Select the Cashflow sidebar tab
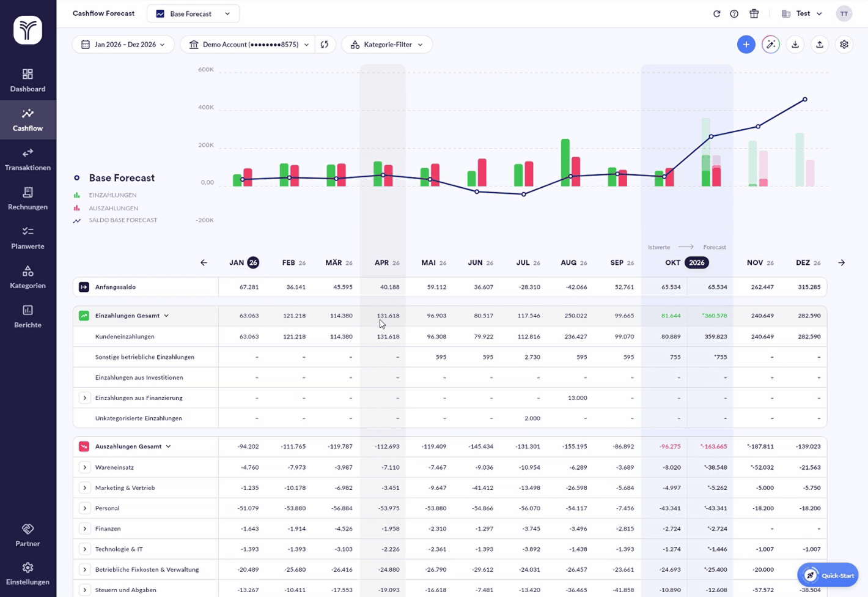The width and height of the screenshot is (868, 597). point(28,120)
